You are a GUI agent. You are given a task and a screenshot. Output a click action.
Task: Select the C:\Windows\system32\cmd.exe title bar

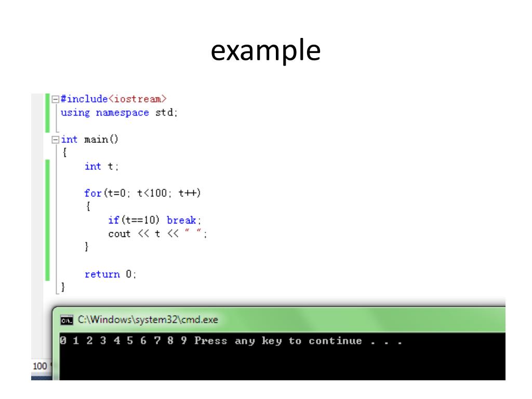[x=279, y=320]
